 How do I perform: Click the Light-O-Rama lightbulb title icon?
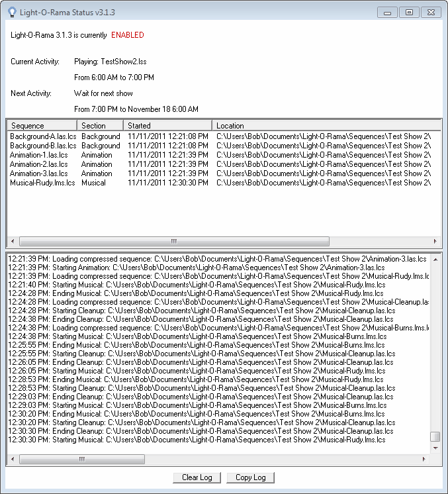(x=12, y=13)
